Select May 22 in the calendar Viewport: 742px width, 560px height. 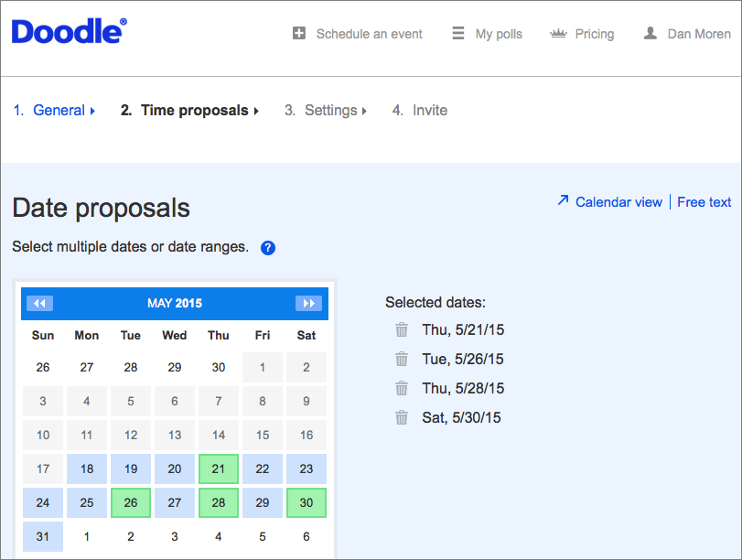263,468
